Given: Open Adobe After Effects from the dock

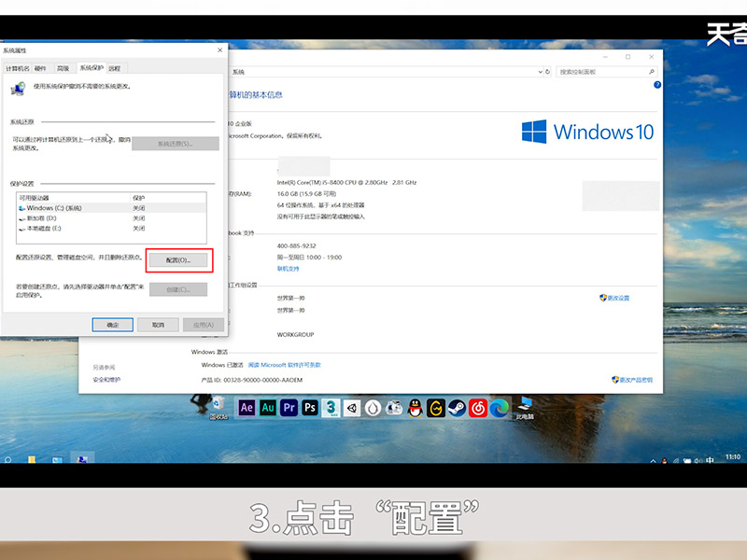Looking at the screenshot, I should [247, 408].
